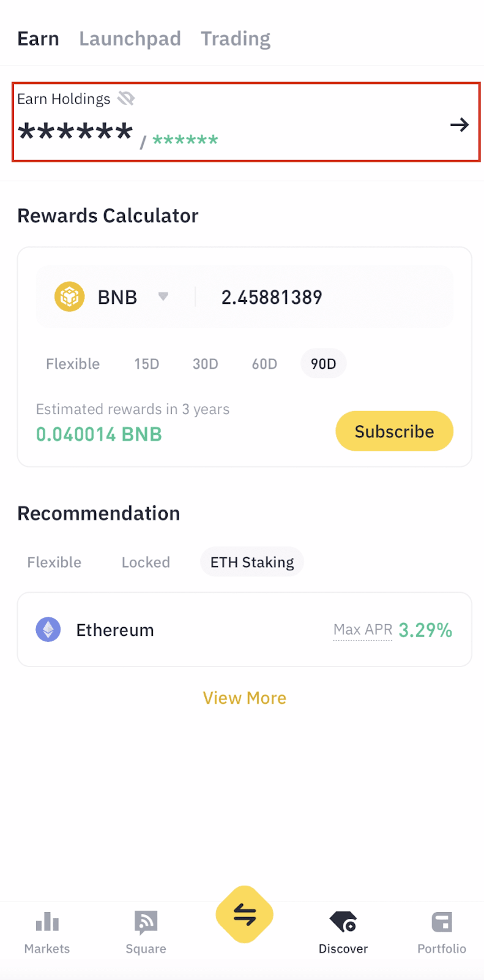This screenshot has width=484, height=980.
Task: Click the amount field showing 2.45881389
Action: point(272,298)
